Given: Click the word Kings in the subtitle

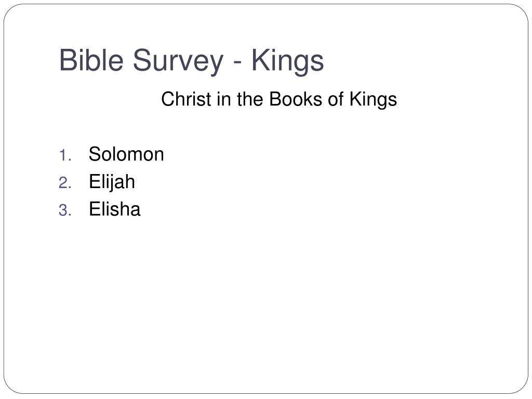Looking at the screenshot, I should pos(373,100).
